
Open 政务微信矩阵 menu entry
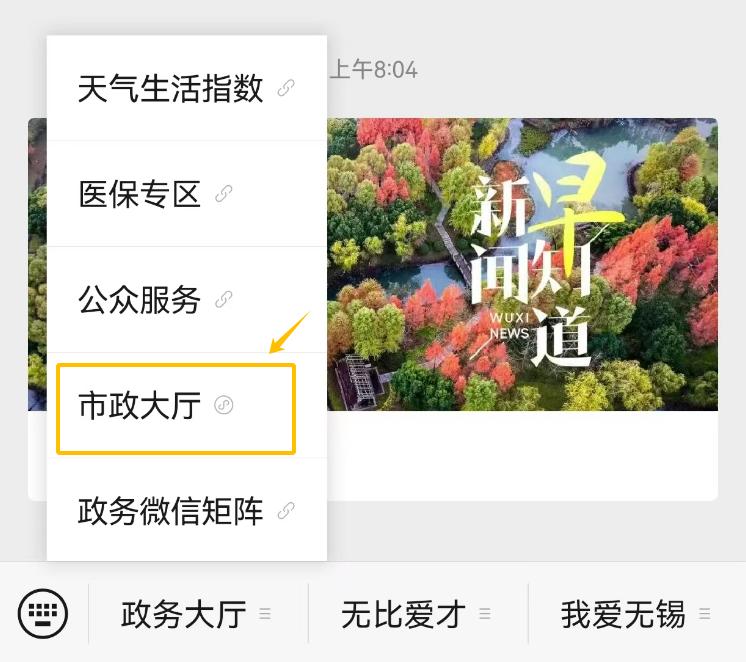tap(186, 511)
